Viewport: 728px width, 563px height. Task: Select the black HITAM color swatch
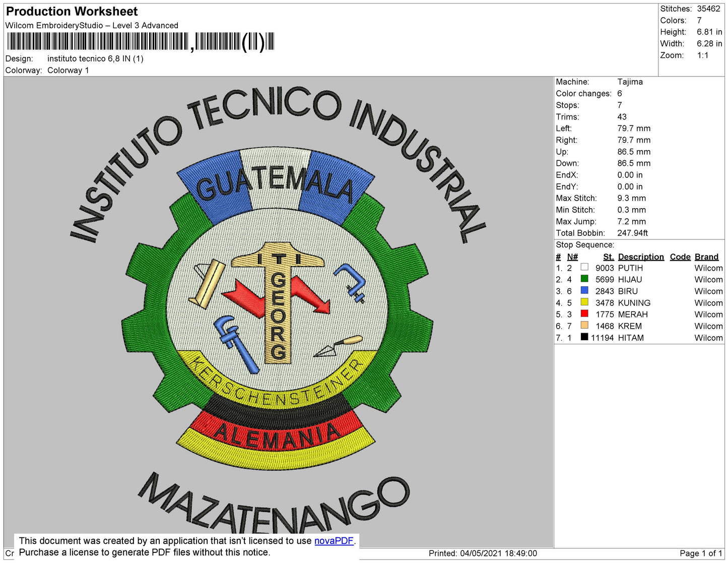(x=584, y=337)
